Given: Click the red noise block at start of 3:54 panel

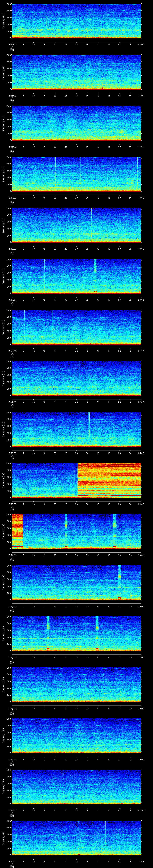Looking at the screenshot, I should coord(17,531).
